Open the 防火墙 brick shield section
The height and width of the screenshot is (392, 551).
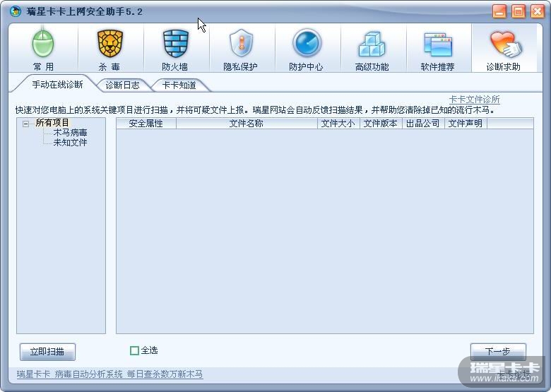175,49
